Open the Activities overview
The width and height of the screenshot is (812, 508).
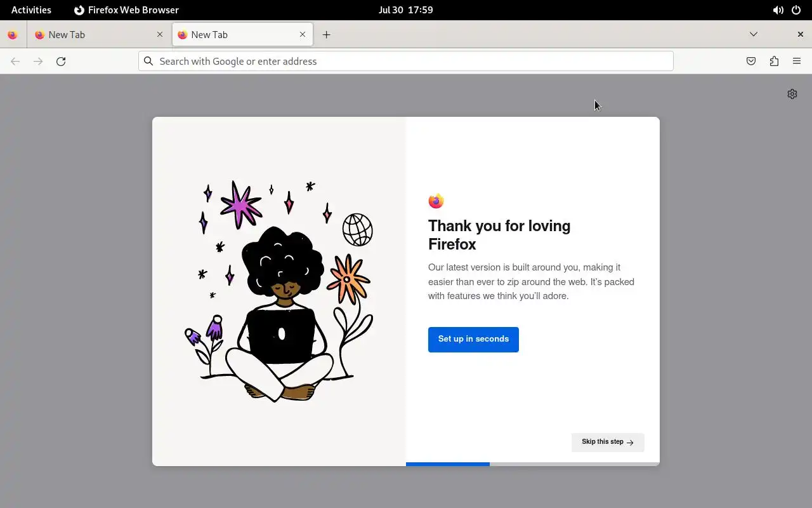tap(31, 10)
